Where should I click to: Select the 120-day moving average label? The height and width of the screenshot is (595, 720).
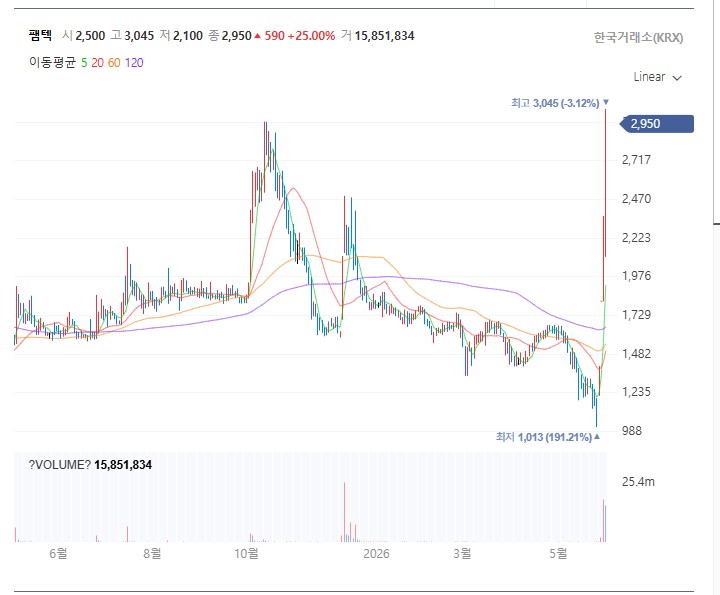point(134,63)
